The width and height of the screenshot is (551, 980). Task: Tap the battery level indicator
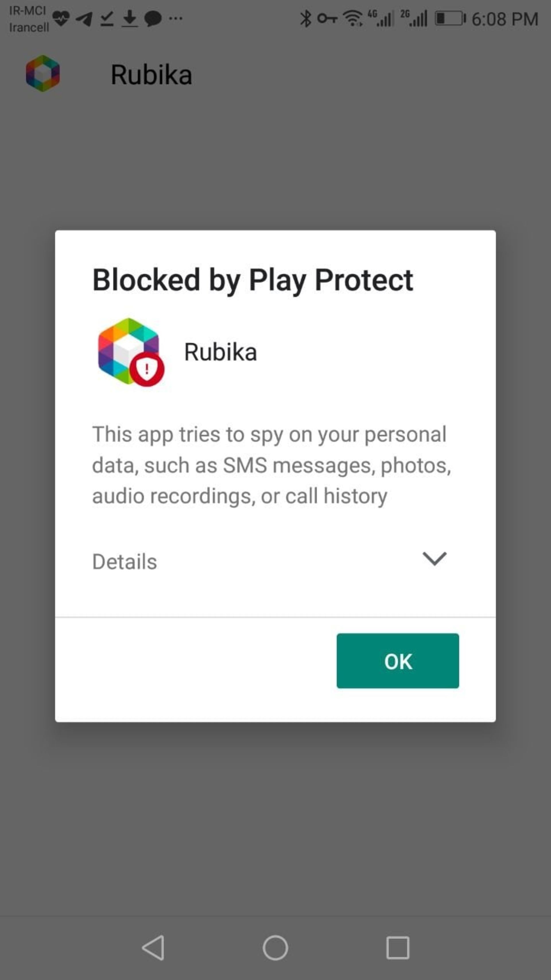(450, 19)
